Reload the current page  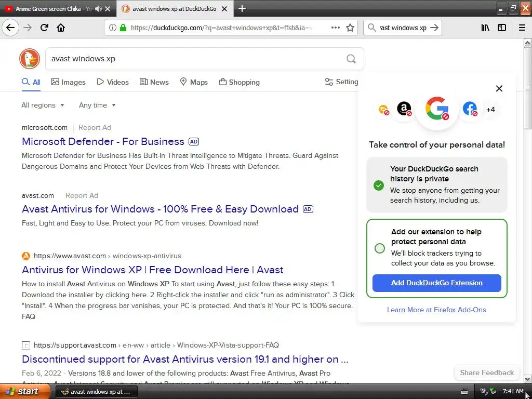point(44,28)
